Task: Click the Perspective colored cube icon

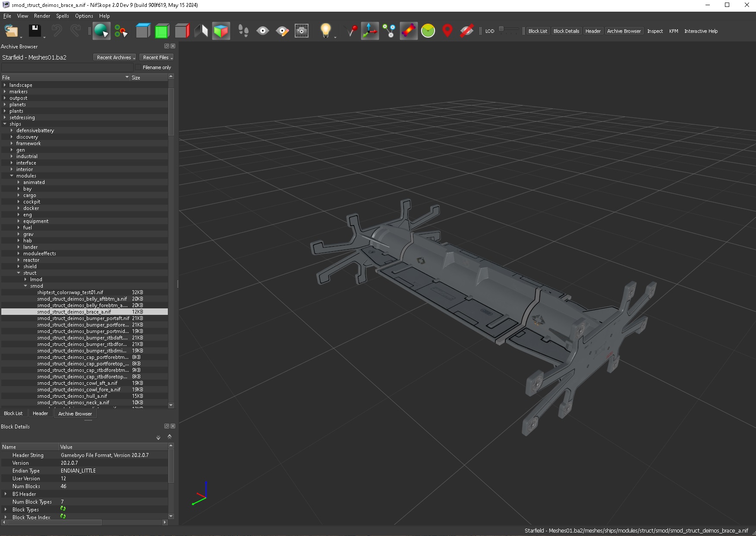Action: pos(221,31)
